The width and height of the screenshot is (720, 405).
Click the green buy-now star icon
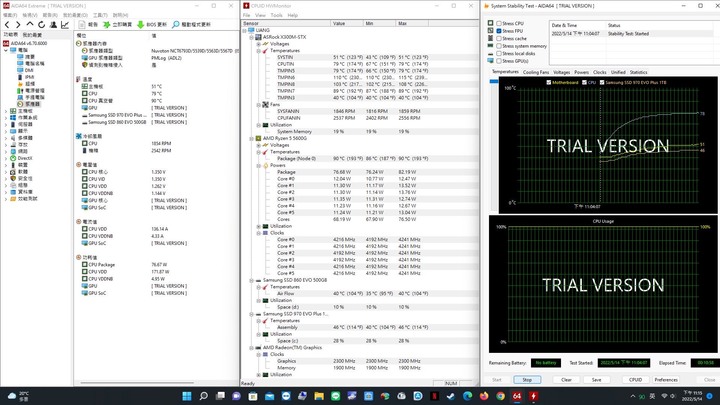pyautogui.click(x=107, y=24)
